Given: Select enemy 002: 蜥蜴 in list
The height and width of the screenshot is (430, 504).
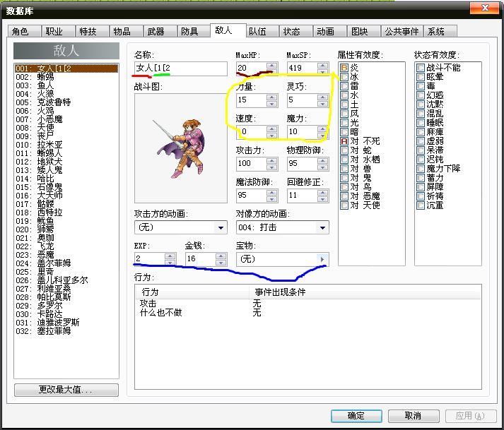Looking at the screenshot, I should pos(66,77).
